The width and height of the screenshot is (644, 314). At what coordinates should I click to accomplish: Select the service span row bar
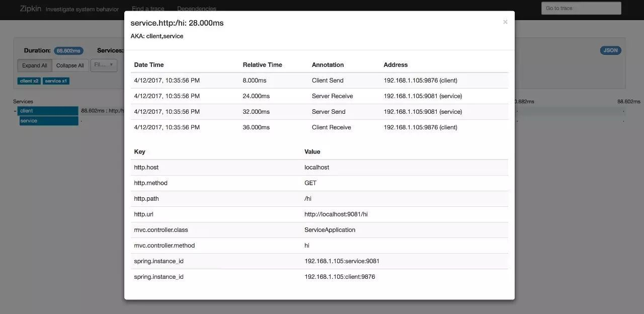[49, 121]
